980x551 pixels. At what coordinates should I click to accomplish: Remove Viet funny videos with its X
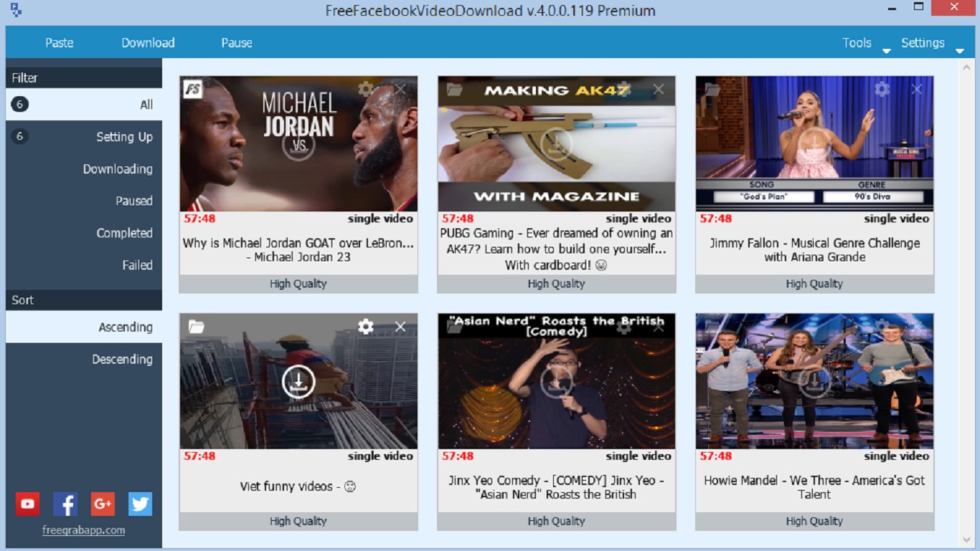[400, 326]
